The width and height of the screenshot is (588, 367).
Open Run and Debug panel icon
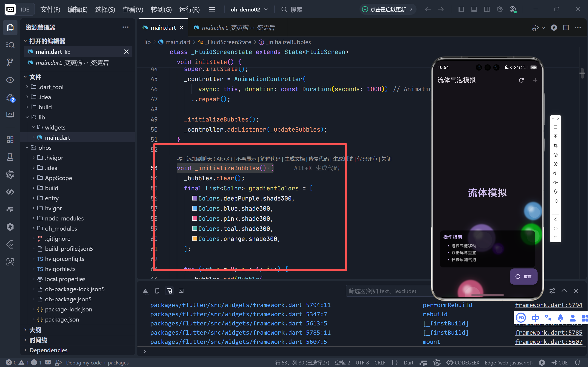(x=10, y=98)
